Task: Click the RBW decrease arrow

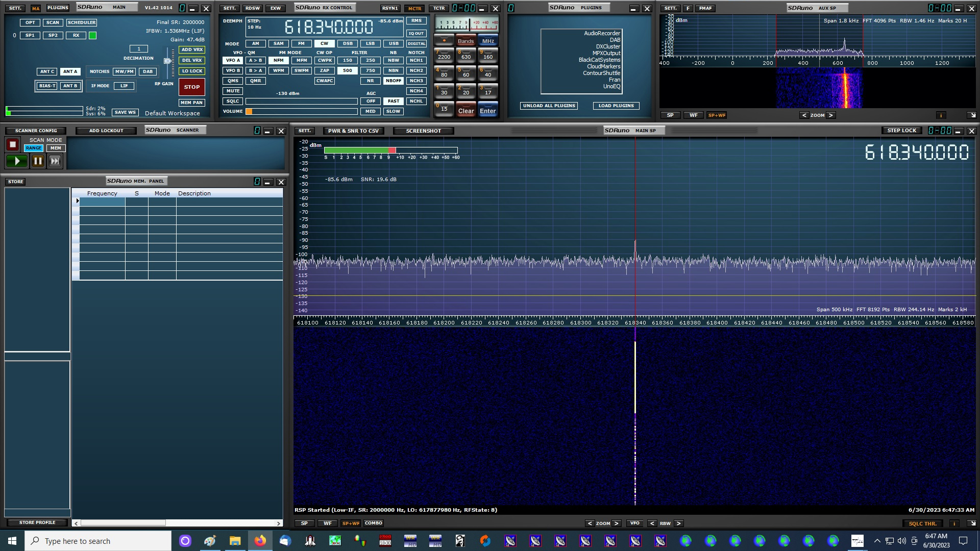Action: [652, 523]
